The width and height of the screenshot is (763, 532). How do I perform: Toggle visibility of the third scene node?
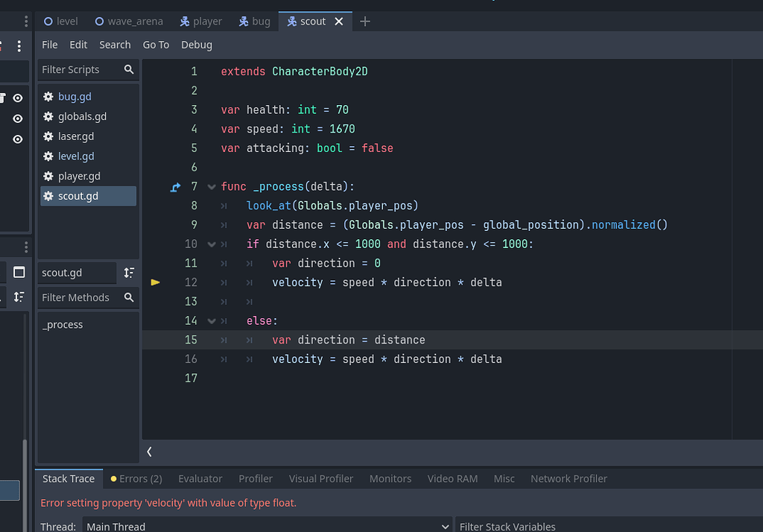click(x=18, y=139)
